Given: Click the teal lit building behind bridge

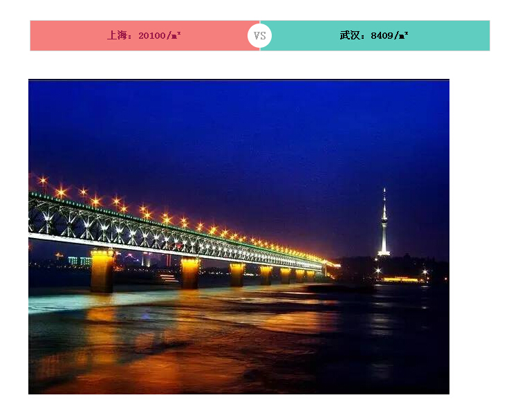Looking at the screenshot, I should [x=80, y=261].
